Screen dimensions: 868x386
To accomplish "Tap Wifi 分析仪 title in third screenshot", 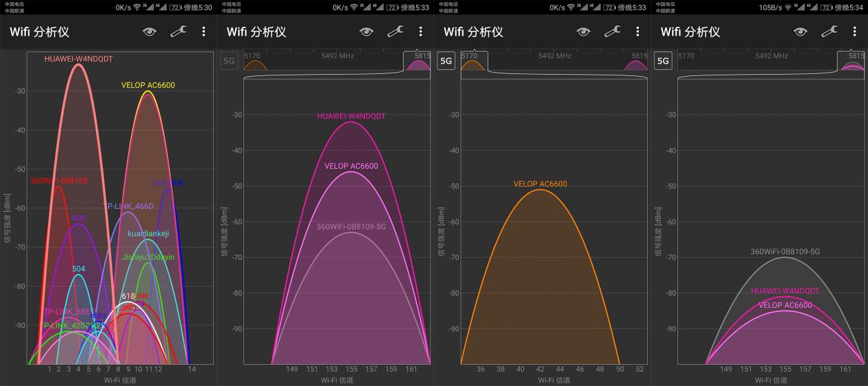I will click(x=473, y=32).
